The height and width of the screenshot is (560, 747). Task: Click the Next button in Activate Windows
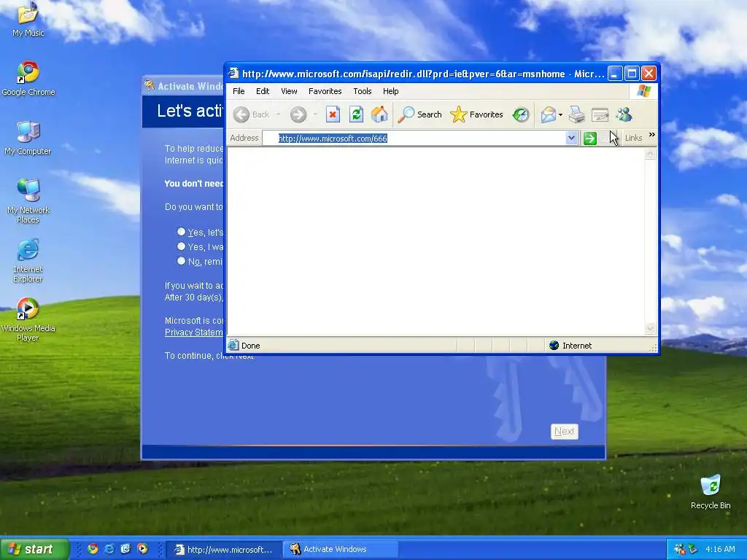click(x=564, y=432)
